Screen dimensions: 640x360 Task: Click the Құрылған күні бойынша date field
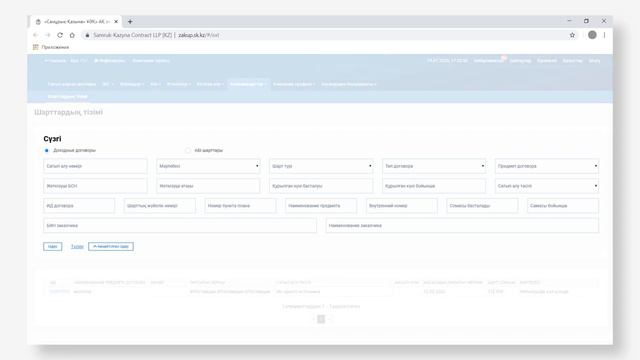(434, 186)
